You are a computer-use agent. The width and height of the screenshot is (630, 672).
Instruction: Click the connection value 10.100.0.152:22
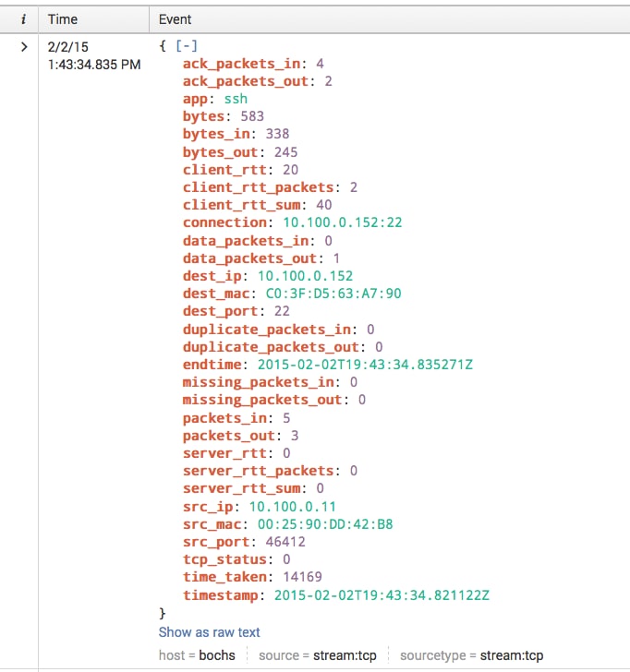343,222
